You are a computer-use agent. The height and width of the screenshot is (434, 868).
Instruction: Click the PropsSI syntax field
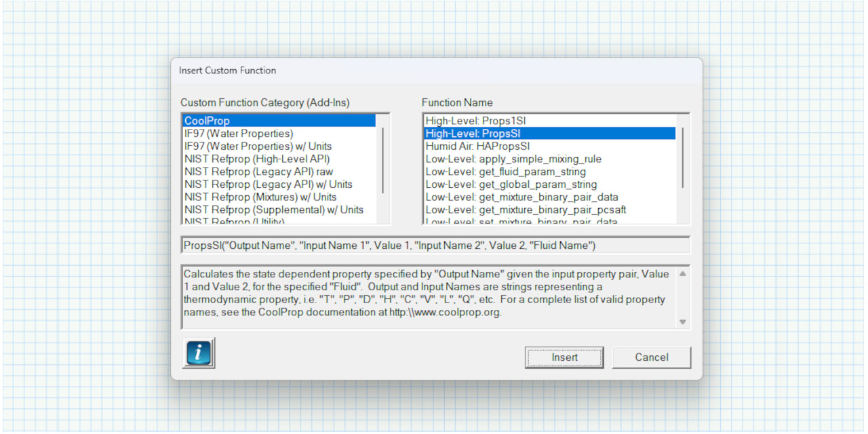click(435, 245)
